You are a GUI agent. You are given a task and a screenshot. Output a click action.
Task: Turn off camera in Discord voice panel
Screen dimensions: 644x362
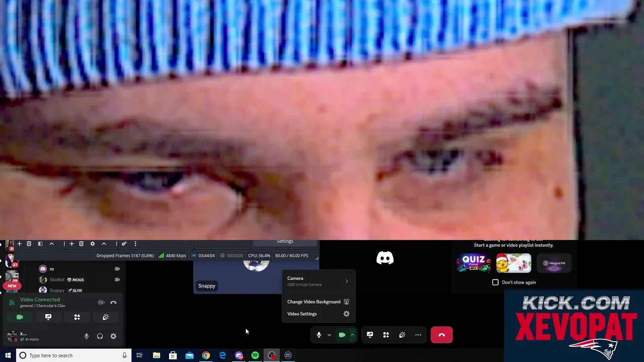coord(20,317)
